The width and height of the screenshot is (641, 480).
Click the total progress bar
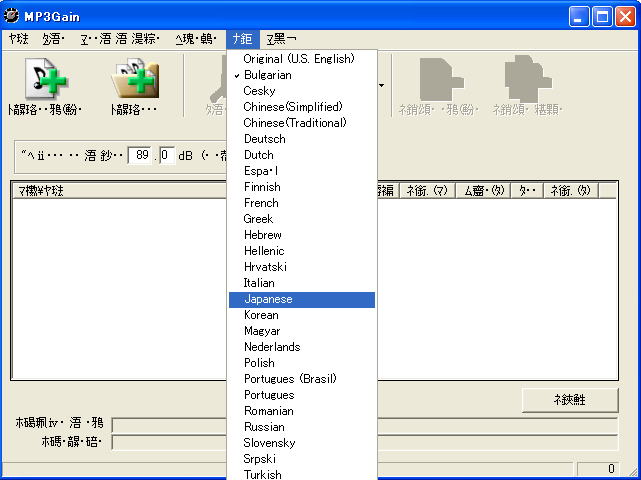365,442
